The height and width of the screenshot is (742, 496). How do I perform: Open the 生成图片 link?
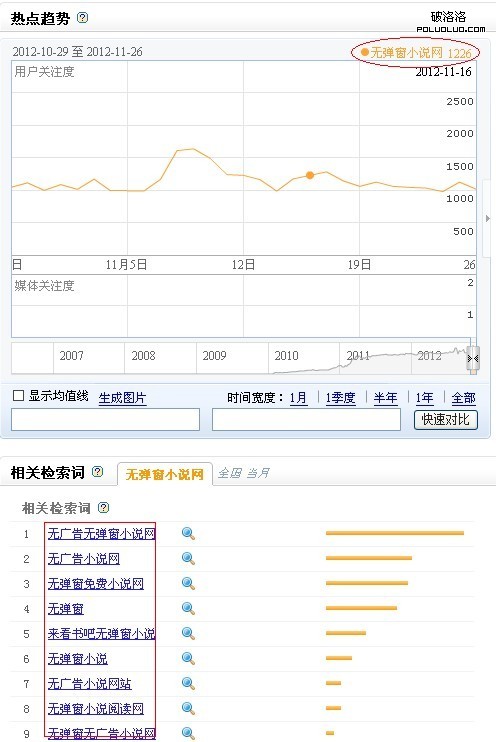pyautogui.click(x=122, y=398)
